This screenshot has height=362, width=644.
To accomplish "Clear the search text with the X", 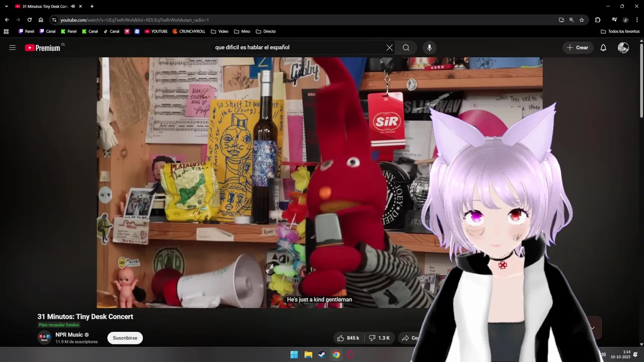I will (389, 48).
